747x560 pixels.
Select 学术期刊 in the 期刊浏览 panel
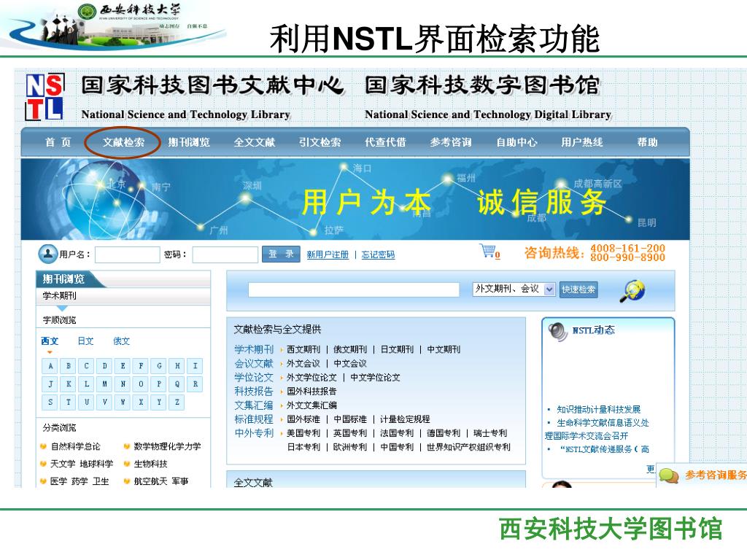tap(60, 296)
